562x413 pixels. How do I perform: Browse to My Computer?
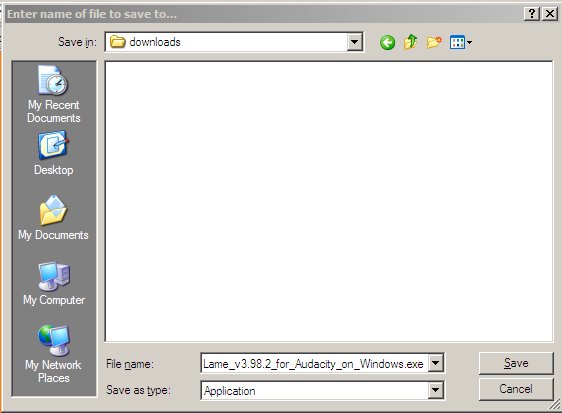point(54,284)
